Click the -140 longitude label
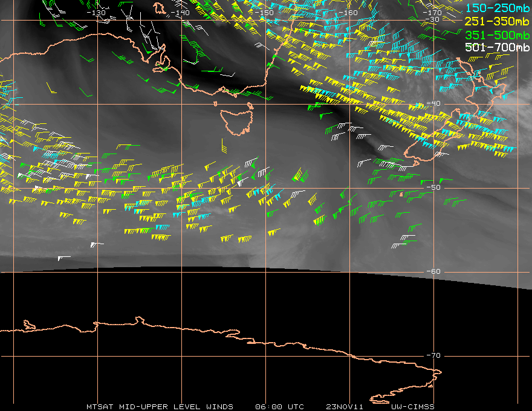This screenshot has width=532, height=411. click(180, 13)
